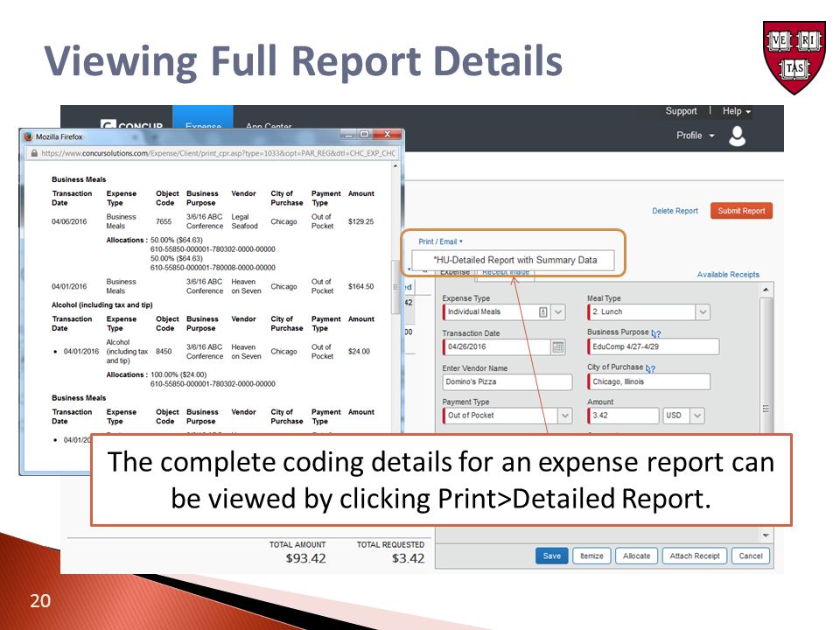
Task: Click the Allocate button
Action: coord(636,556)
